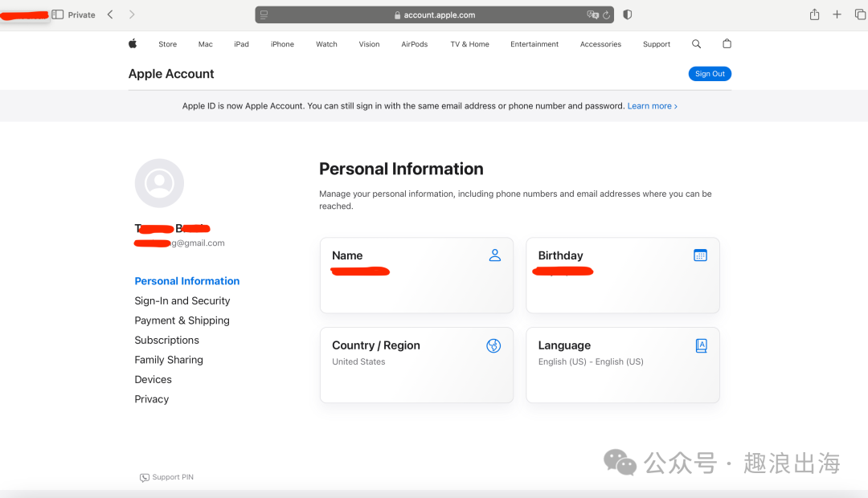The width and height of the screenshot is (868, 498).
Task: Show tab overview icon
Action: tap(860, 14)
